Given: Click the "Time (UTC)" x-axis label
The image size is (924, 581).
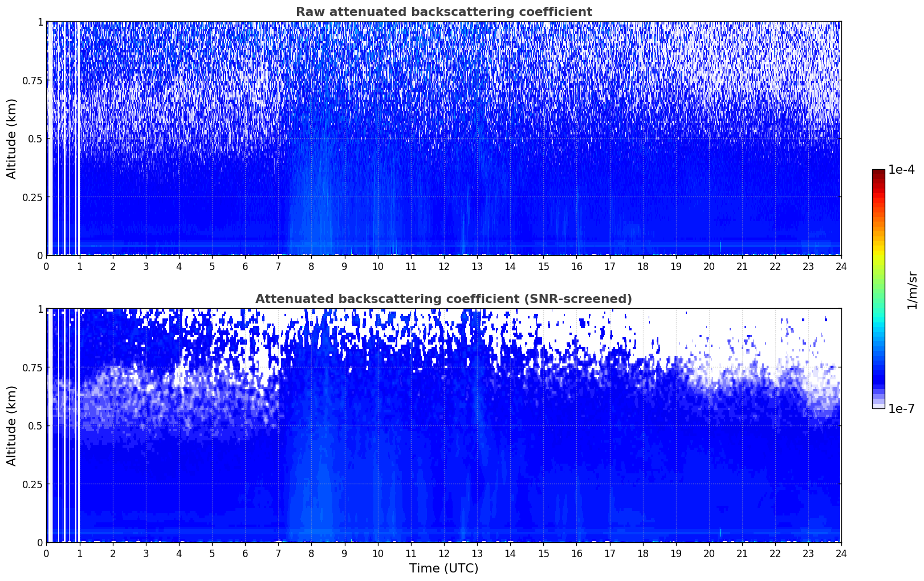Looking at the screenshot, I should (x=443, y=568).
